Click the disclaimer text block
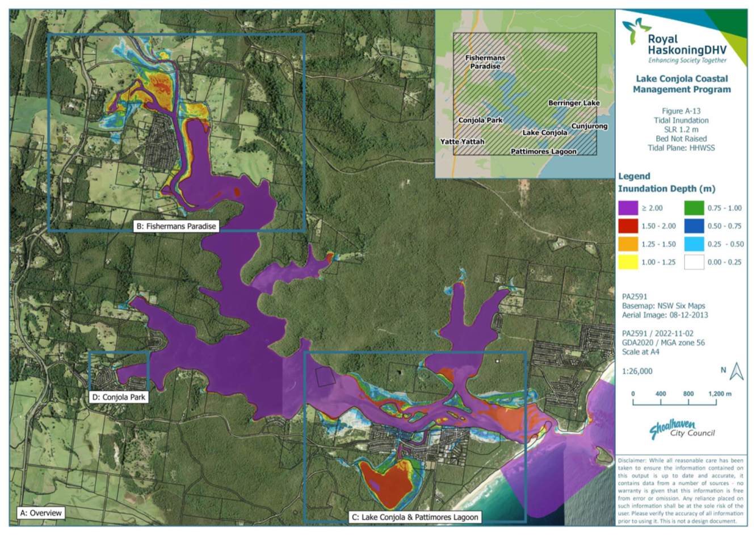Viewport: 756px width, 535px height. coord(681,491)
